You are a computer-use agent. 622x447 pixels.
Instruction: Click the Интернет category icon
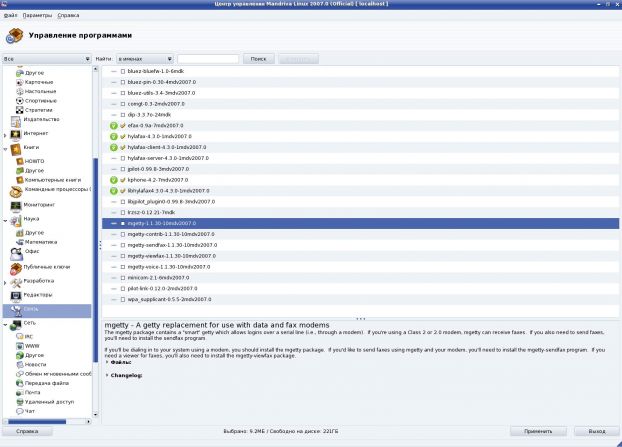pos(16,135)
